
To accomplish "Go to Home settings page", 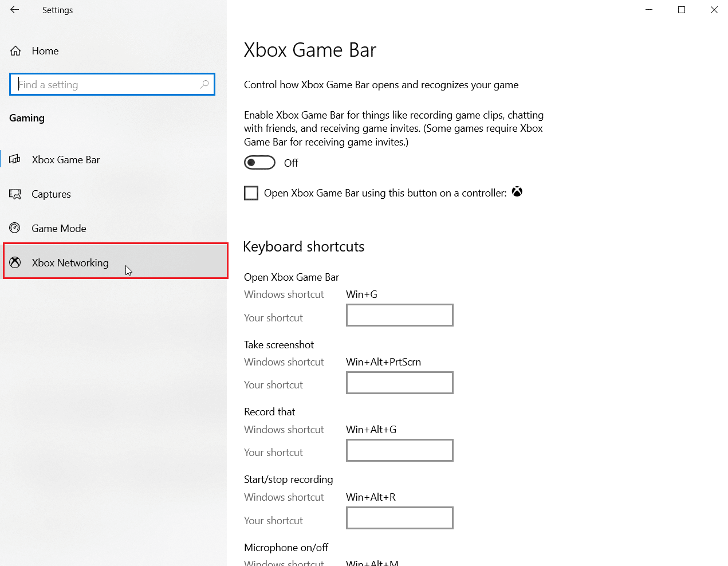I will (x=113, y=51).
